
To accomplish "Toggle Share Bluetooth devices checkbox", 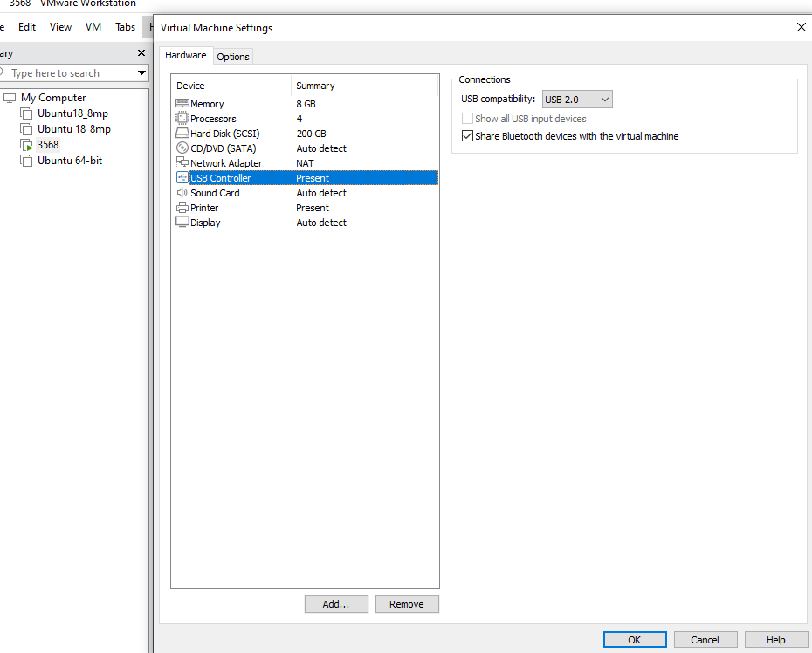I will pyautogui.click(x=467, y=135).
